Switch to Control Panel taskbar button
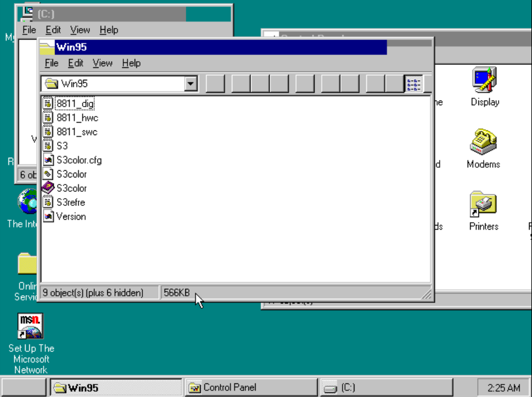The image size is (532, 397). point(251,387)
